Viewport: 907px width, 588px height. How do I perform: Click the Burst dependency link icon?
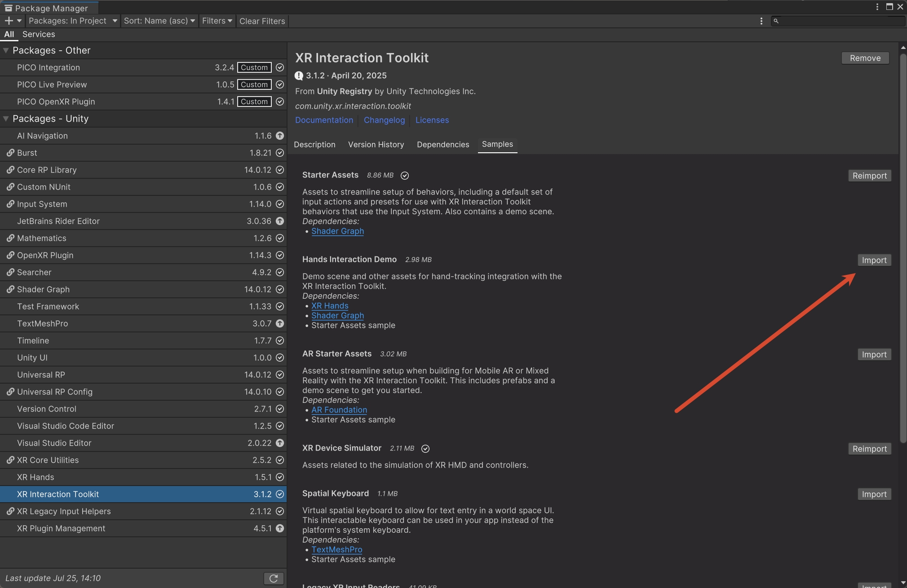[x=10, y=153]
